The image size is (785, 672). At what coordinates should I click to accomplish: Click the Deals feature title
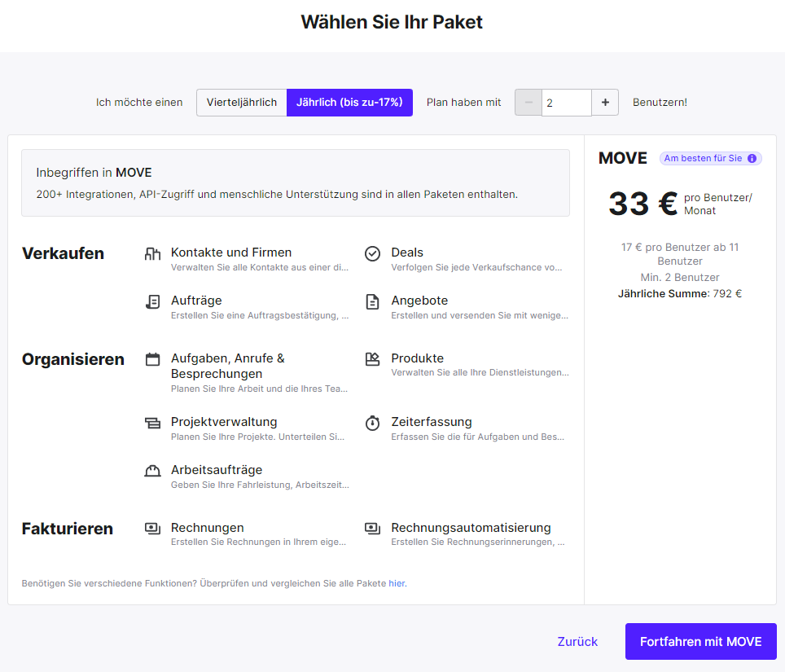coord(407,253)
